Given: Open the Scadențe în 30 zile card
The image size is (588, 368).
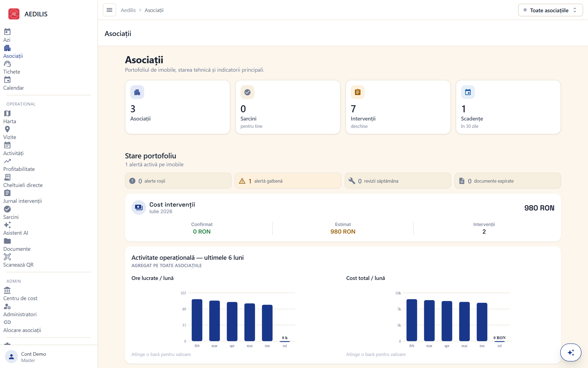Looking at the screenshot, I should (x=508, y=107).
